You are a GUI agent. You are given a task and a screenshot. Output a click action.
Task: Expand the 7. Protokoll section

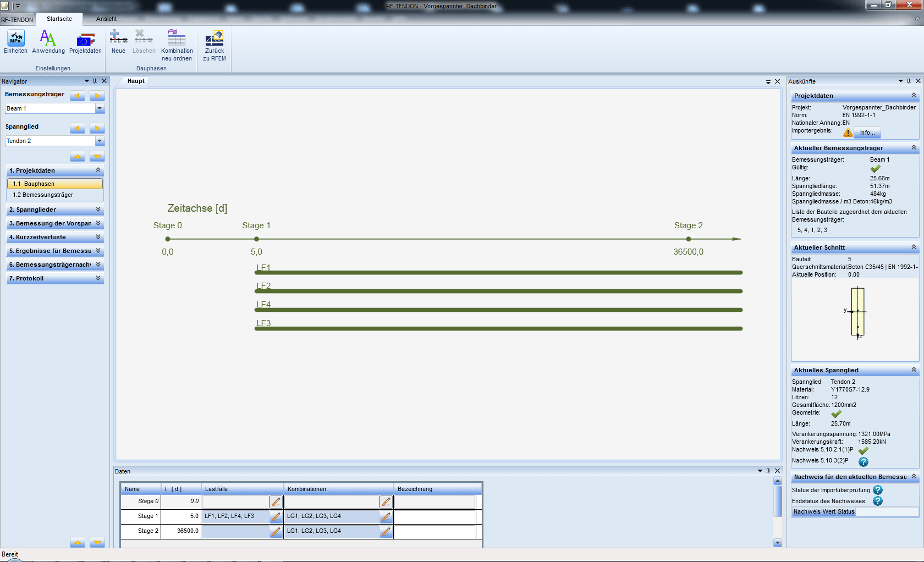98,278
